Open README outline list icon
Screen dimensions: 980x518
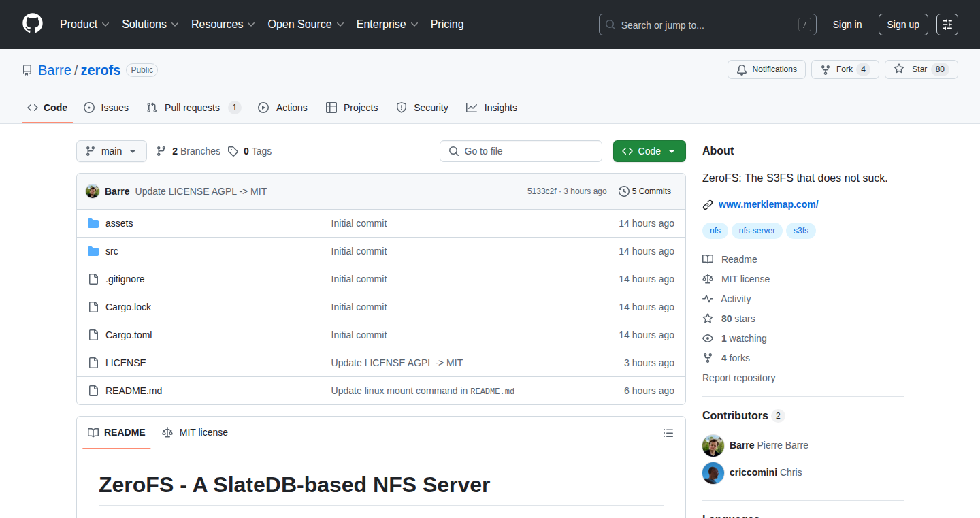(668, 433)
